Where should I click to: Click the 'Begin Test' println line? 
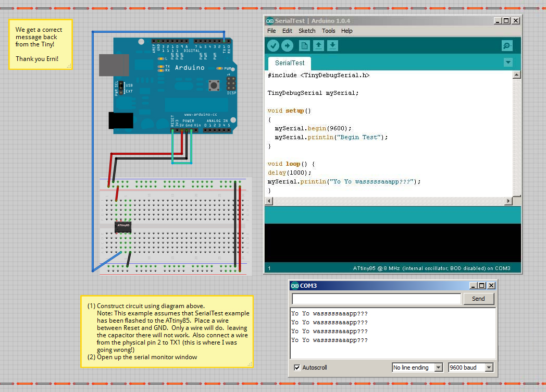pos(331,137)
